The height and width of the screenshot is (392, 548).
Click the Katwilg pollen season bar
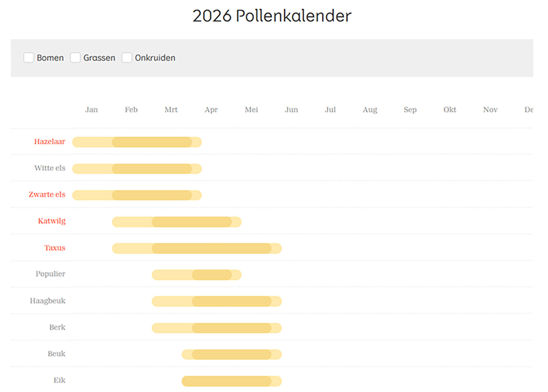pyautogui.click(x=177, y=222)
